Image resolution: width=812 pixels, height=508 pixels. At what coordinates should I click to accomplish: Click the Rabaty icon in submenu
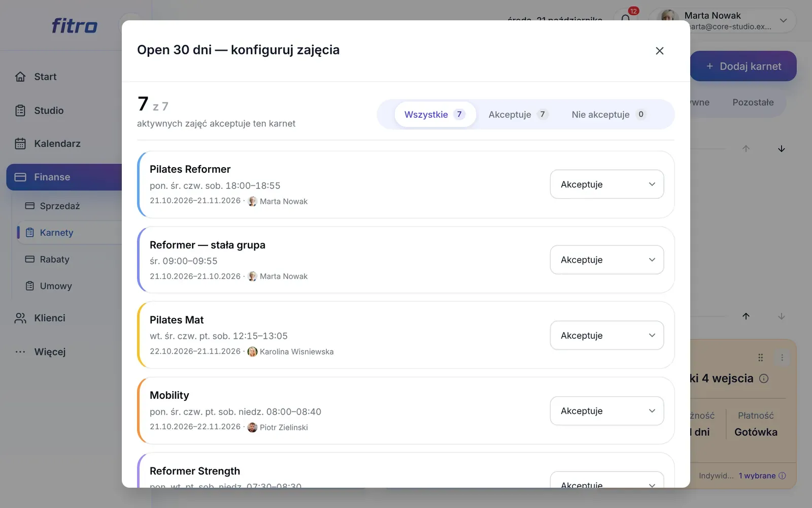tap(30, 259)
